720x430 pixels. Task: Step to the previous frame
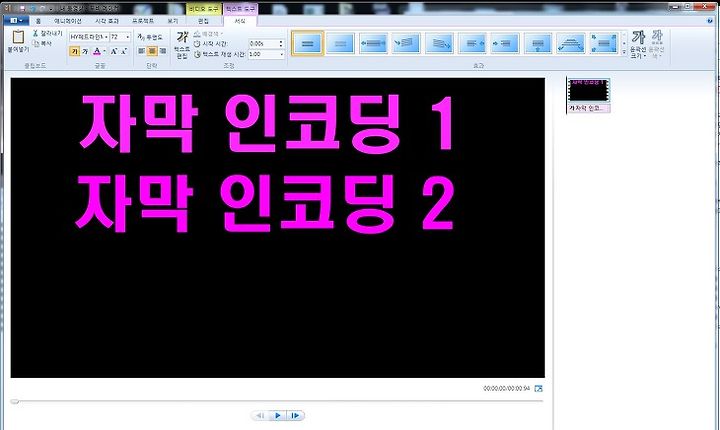pyautogui.click(x=260, y=415)
